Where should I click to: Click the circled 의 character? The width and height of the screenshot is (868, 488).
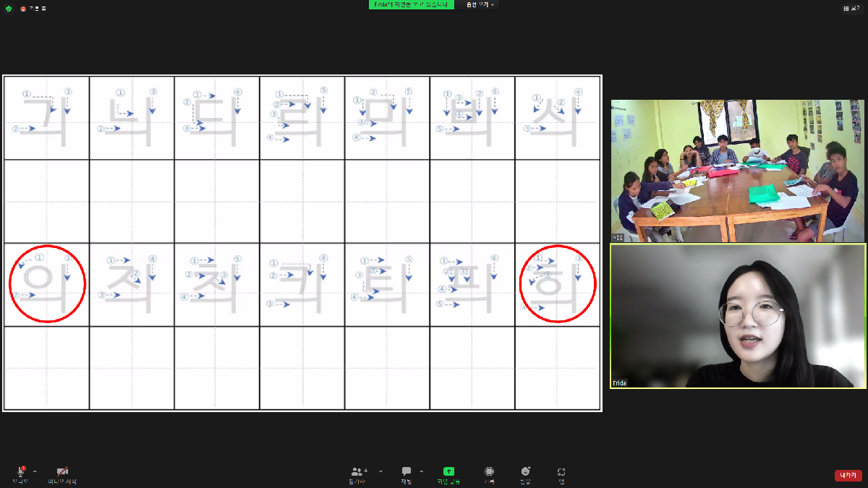[x=48, y=284]
